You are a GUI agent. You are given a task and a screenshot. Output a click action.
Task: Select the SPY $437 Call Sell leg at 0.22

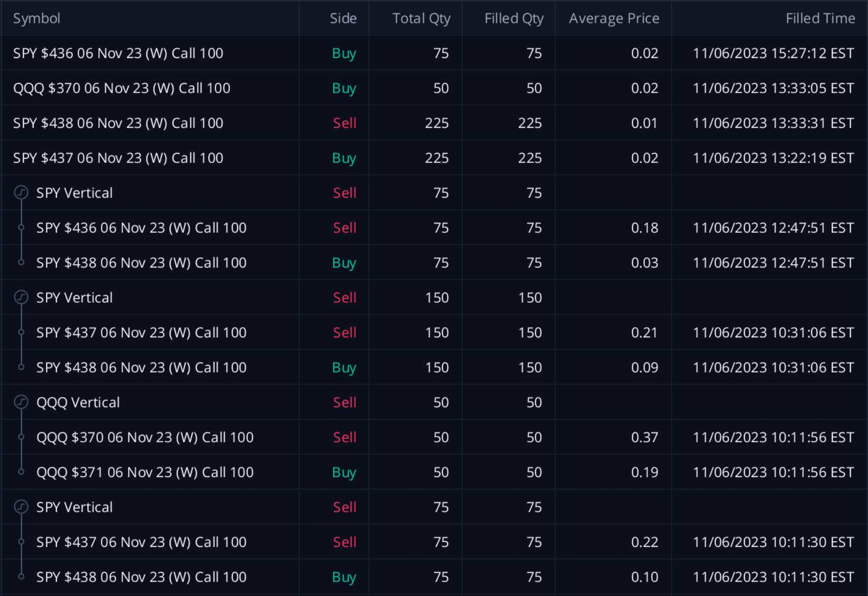[x=434, y=542]
